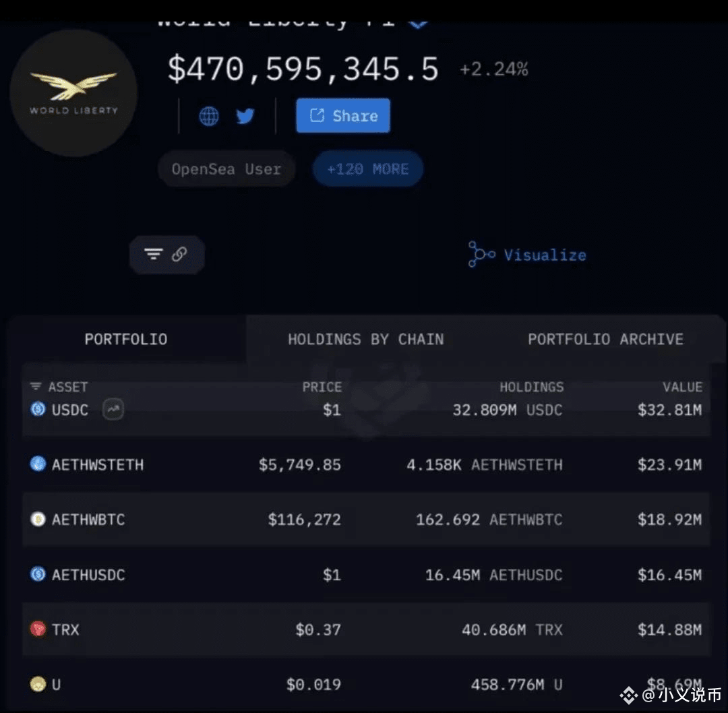Click the AETHWBTC token icon
The width and height of the screenshot is (728, 713).
38,519
